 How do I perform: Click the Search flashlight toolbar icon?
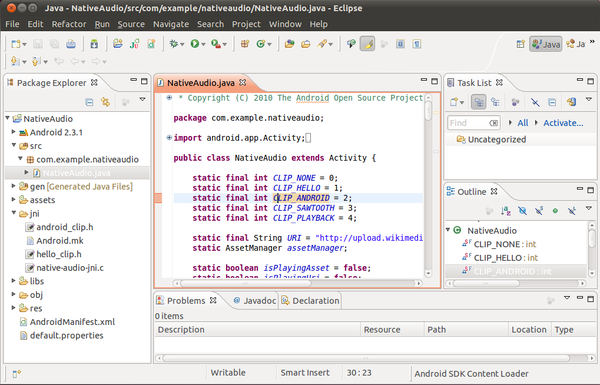tap(322, 44)
